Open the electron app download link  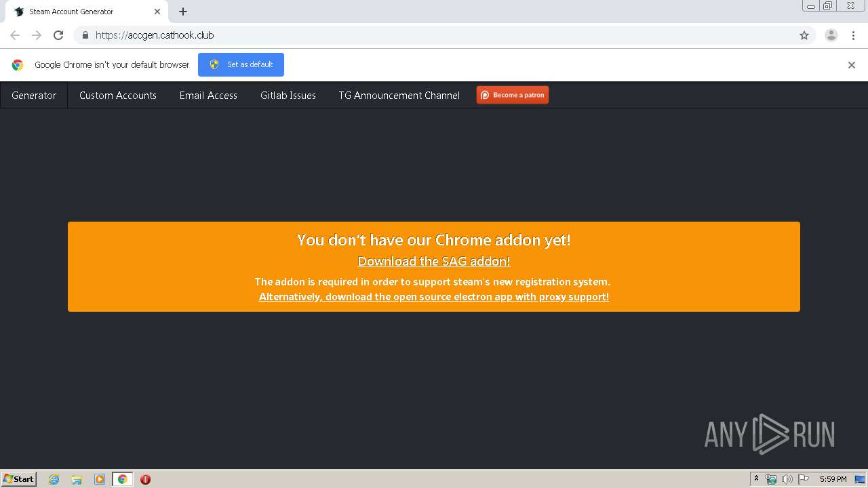(x=434, y=297)
